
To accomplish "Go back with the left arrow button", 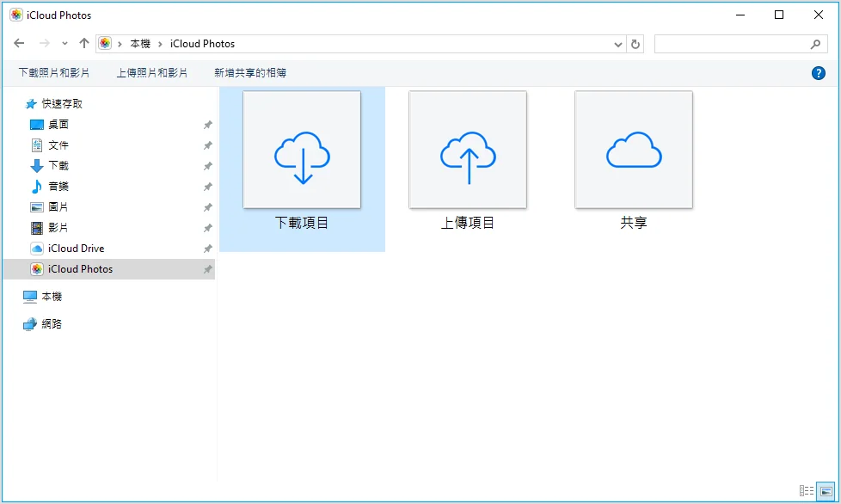I will [19, 43].
